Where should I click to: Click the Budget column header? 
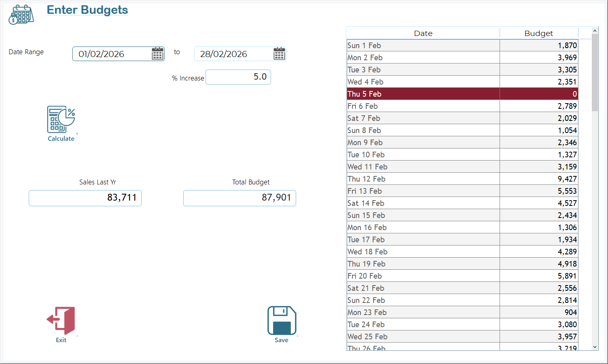pos(538,34)
